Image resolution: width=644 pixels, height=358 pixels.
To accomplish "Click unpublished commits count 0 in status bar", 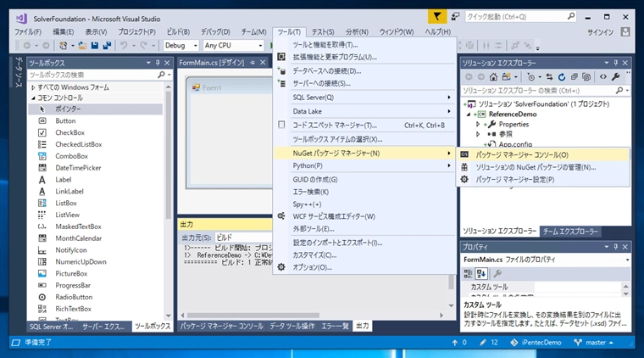I will [459, 343].
